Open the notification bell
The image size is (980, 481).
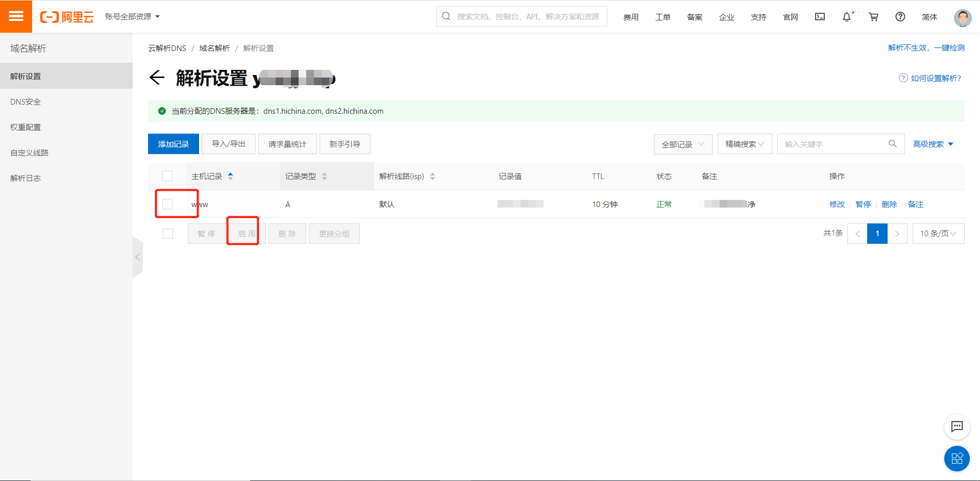pos(847,17)
